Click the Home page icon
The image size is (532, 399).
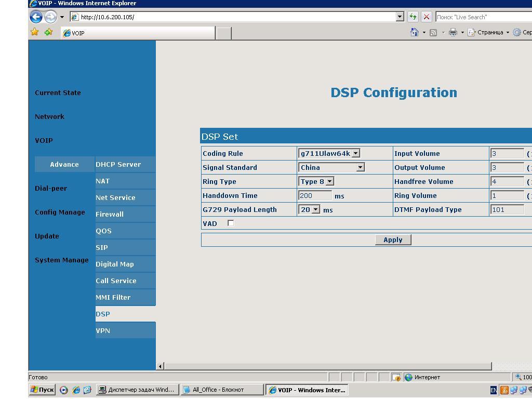414,32
